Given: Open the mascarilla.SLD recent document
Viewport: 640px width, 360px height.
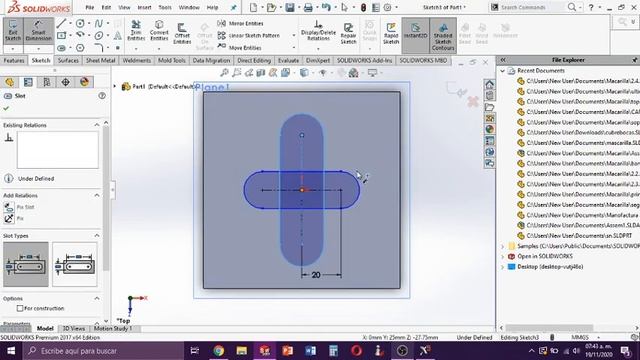Looking at the screenshot, I should 578,143.
